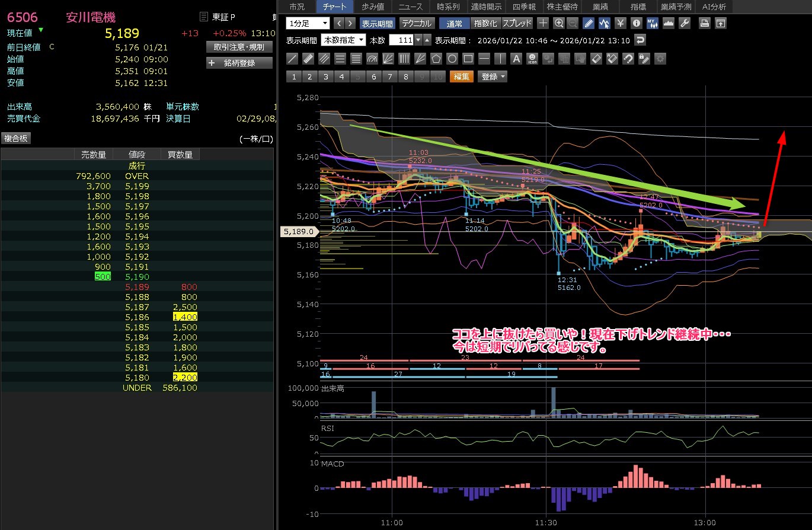Switch to the ニュース tab

tap(411, 7)
